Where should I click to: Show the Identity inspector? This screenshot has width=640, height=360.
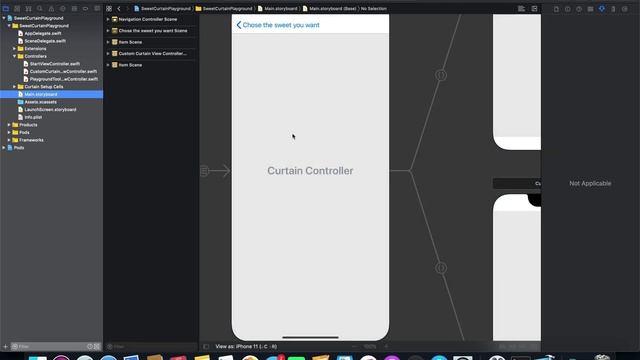click(590, 9)
